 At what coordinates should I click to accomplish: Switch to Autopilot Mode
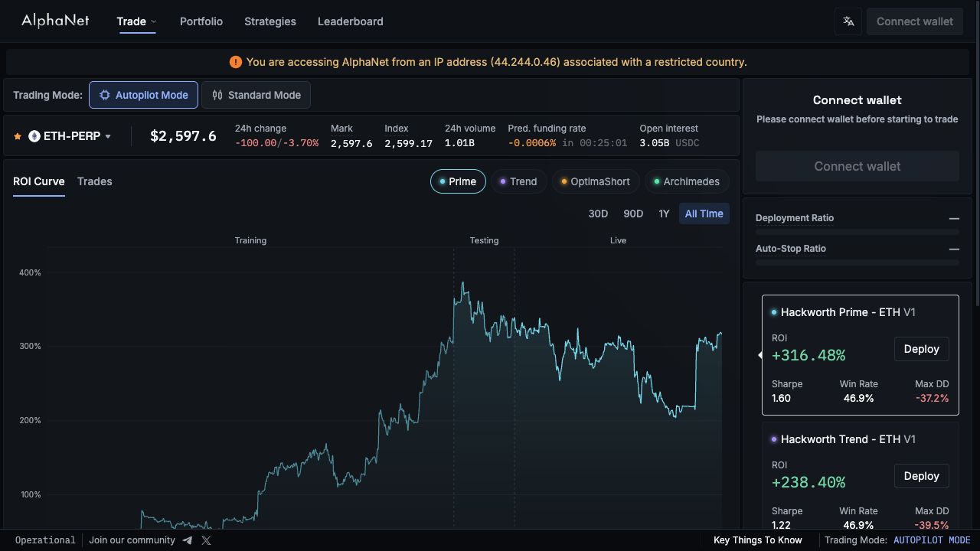143,95
